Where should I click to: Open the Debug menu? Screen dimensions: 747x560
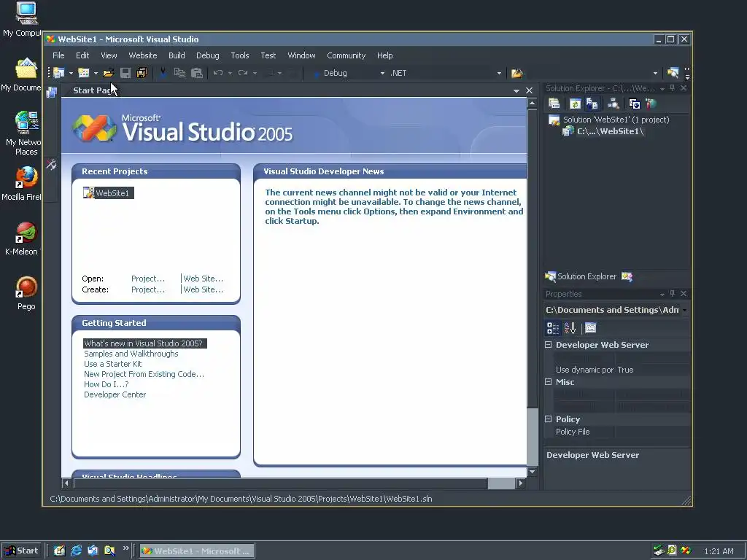pyautogui.click(x=208, y=55)
